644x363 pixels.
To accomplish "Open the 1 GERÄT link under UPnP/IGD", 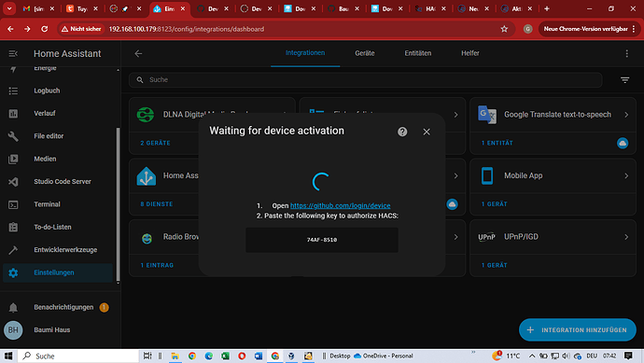I will click(494, 265).
